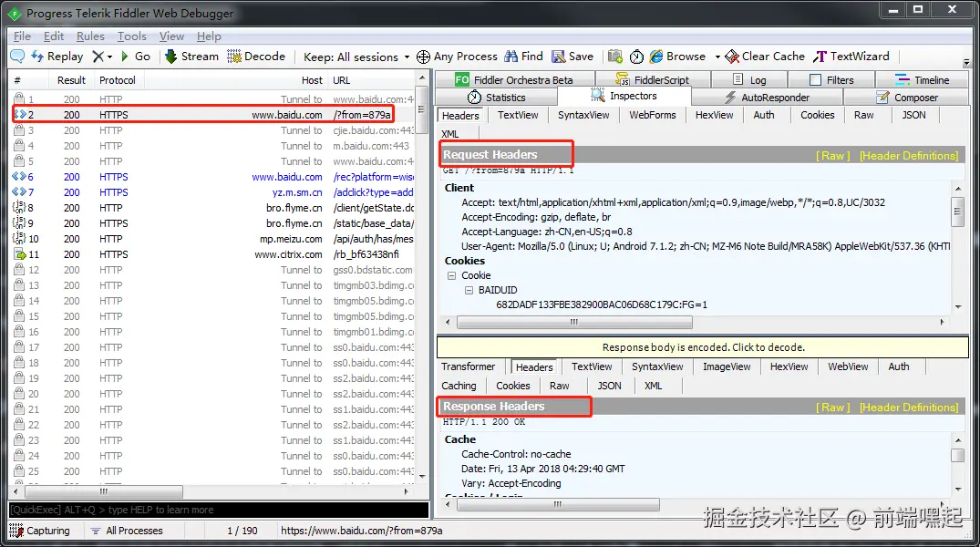
Task: Sort sessions by Protocol column header
Action: [118, 80]
